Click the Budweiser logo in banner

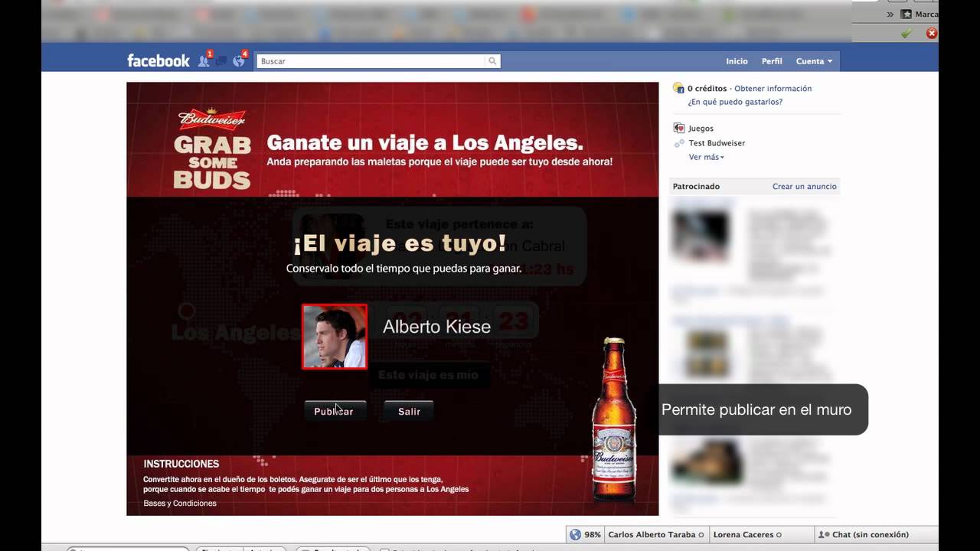(212, 119)
